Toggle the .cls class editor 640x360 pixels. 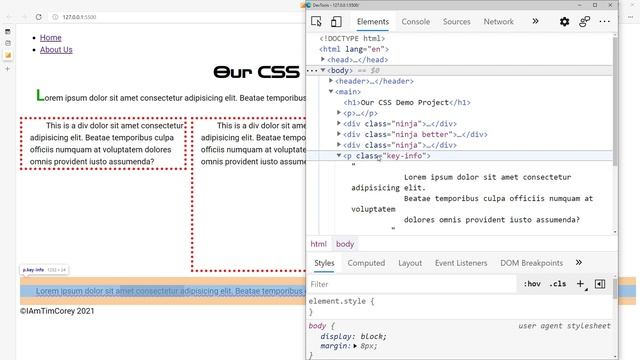click(558, 284)
